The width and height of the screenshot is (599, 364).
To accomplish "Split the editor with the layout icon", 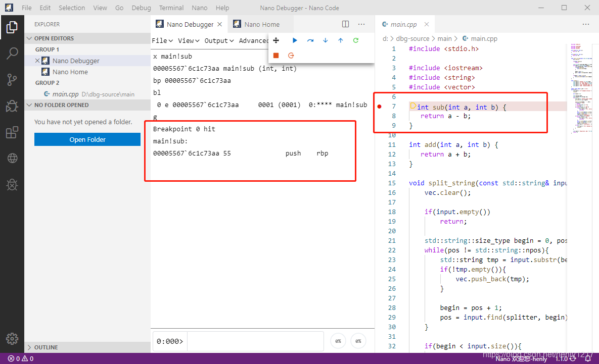I will pos(345,24).
